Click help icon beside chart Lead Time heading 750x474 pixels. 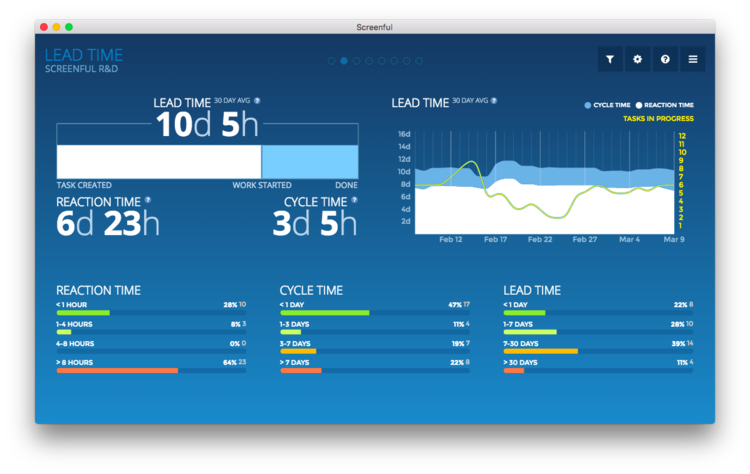coord(494,100)
